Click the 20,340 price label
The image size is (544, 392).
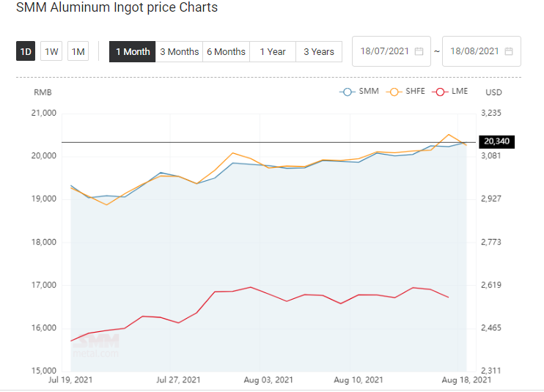click(x=496, y=141)
